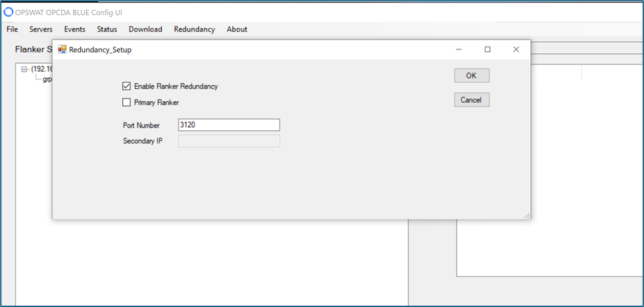Click into the Port Number field
The image size is (644, 307).
pyautogui.click(x=229, y=125)
